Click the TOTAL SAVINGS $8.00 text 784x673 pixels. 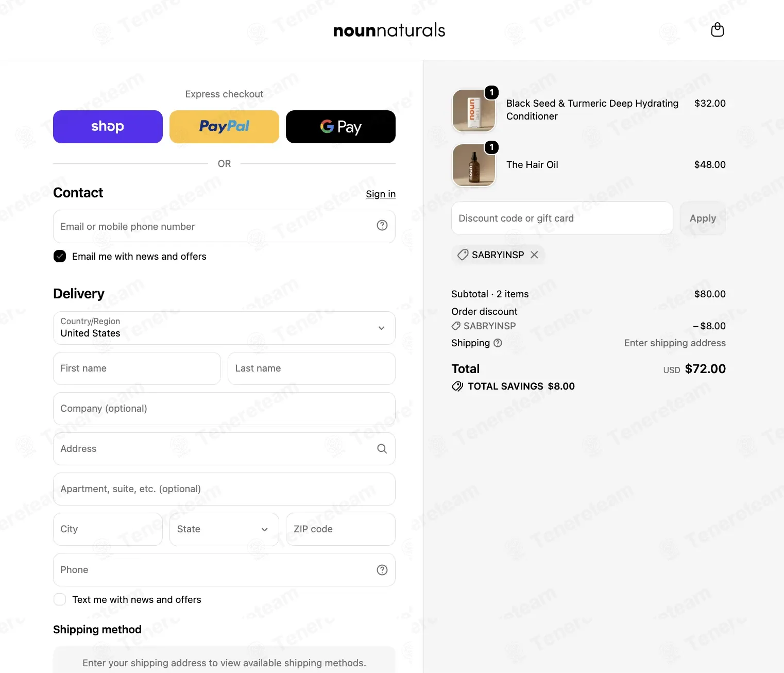[x=521, y=386]
